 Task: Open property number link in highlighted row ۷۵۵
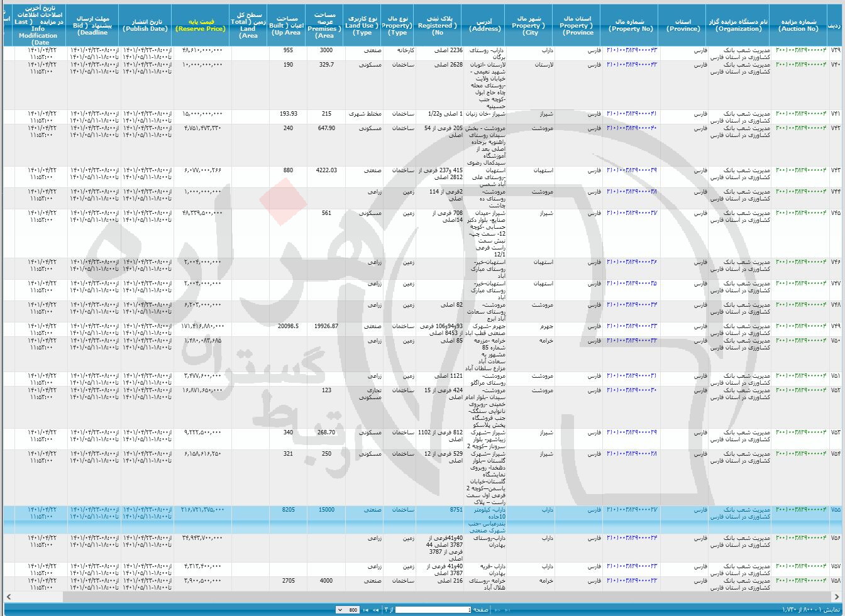[x=631, y=510]
